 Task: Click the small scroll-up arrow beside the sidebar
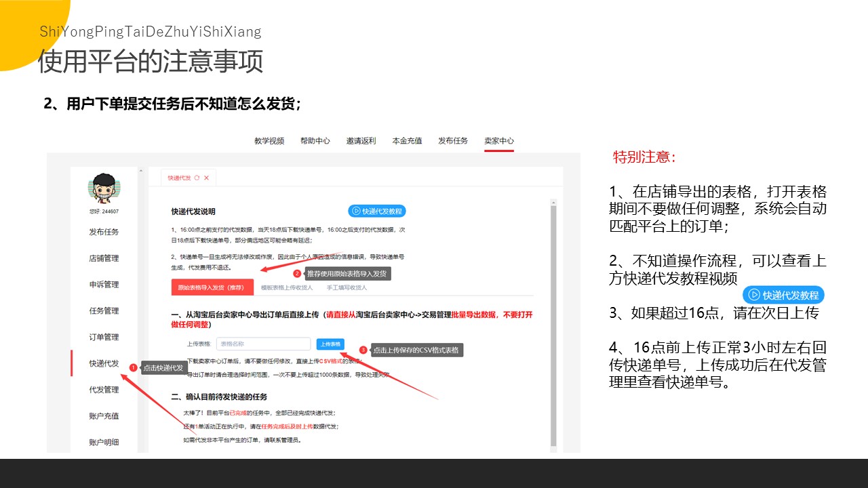tap(141, 171)
